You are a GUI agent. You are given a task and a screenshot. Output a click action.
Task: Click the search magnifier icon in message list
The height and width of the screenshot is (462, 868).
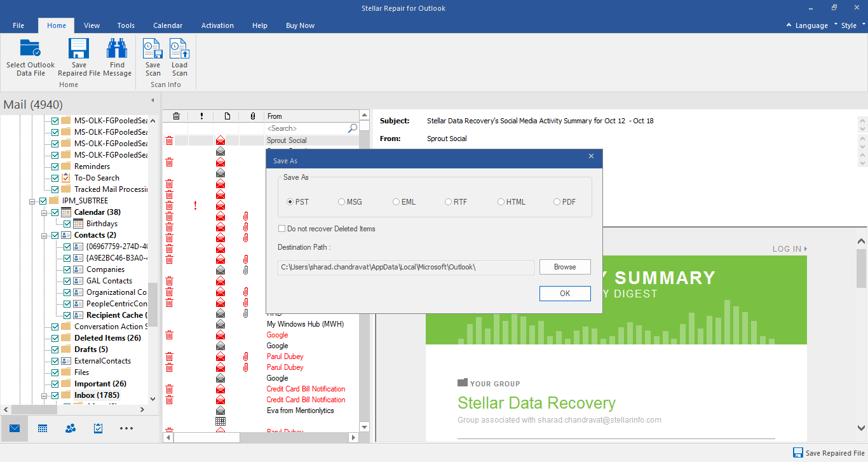(353, 128)
